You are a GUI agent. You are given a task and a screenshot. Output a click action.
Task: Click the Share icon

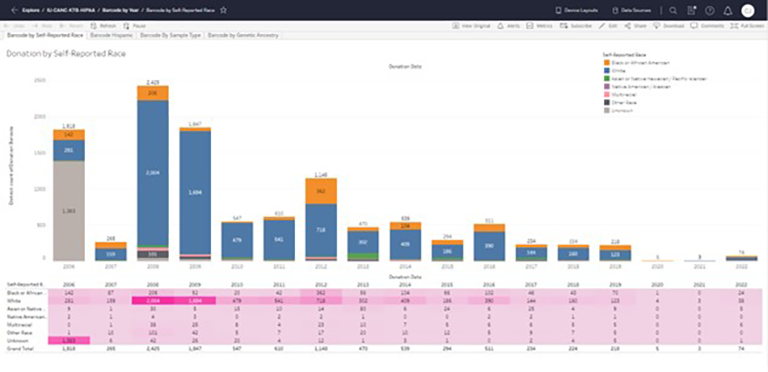tap(627, 25)
